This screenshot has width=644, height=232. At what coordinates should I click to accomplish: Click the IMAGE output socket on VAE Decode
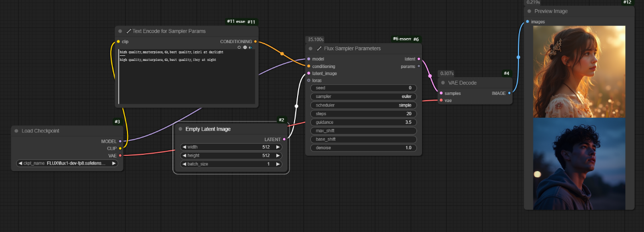pos(509,93)
